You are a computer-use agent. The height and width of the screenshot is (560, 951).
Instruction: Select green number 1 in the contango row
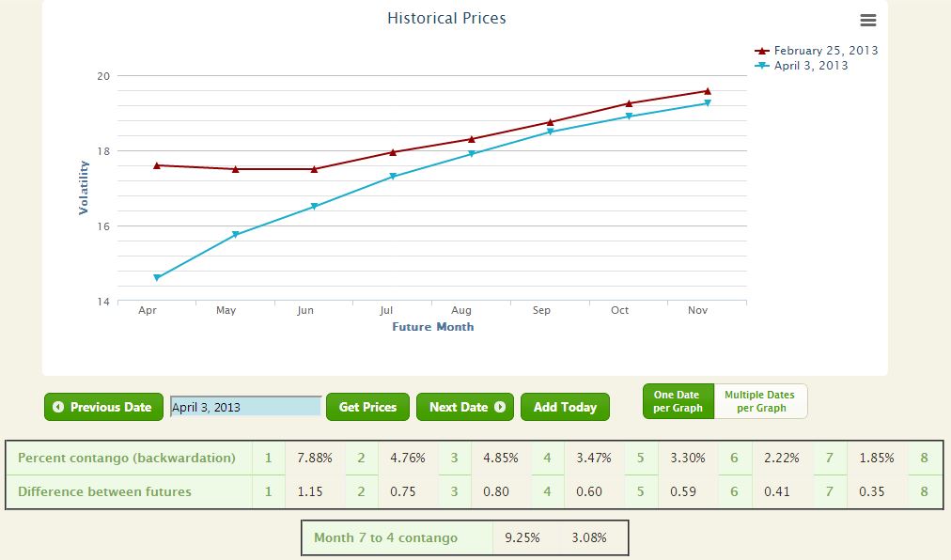pos(268,458)
